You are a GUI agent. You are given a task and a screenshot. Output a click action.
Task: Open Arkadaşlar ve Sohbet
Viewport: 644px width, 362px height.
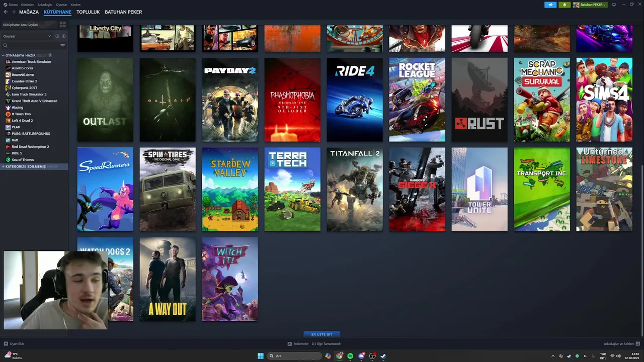(x=619, y=344)
